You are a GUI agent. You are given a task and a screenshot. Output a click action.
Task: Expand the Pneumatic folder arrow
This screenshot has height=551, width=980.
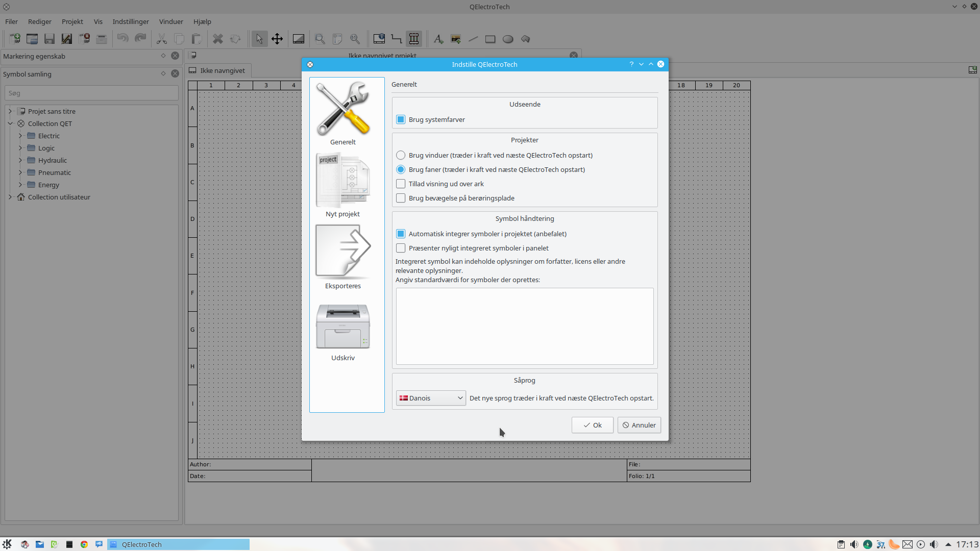pos(20,172)
